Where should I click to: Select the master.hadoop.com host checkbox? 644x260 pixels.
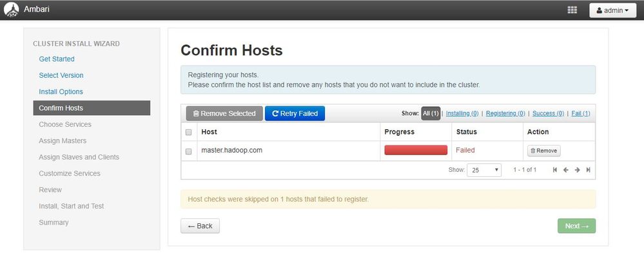[x=189, y=151]
